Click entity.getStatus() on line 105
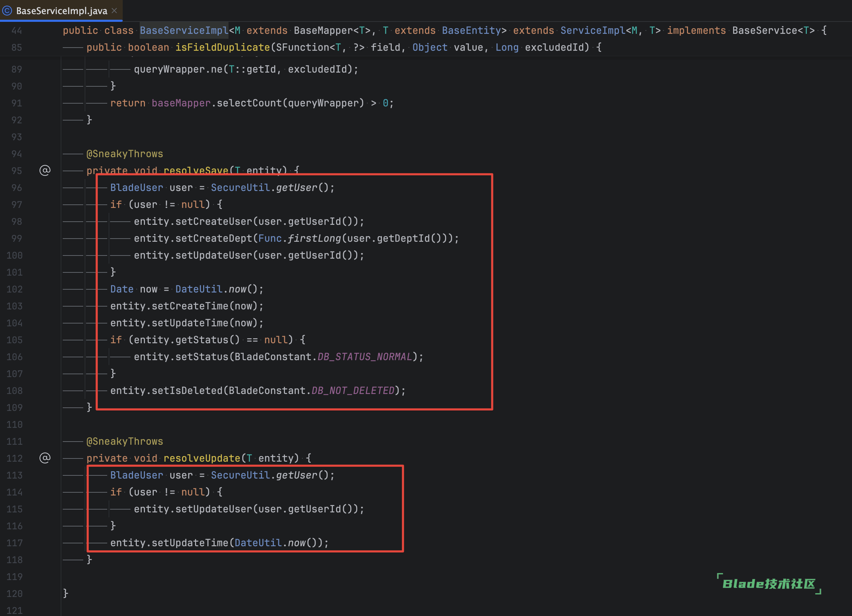852x616 pixels. pyautogui.click(x=187, y=340)
